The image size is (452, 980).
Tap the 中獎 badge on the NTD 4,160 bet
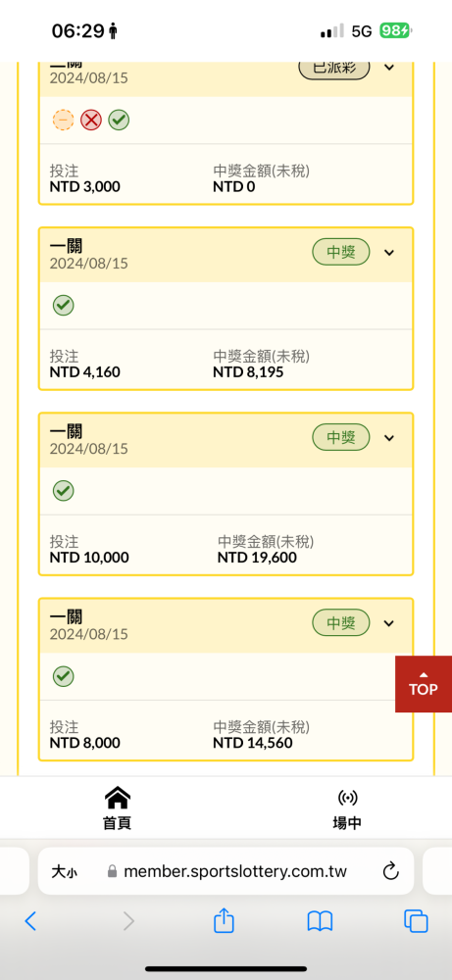(x=341, y=253)
